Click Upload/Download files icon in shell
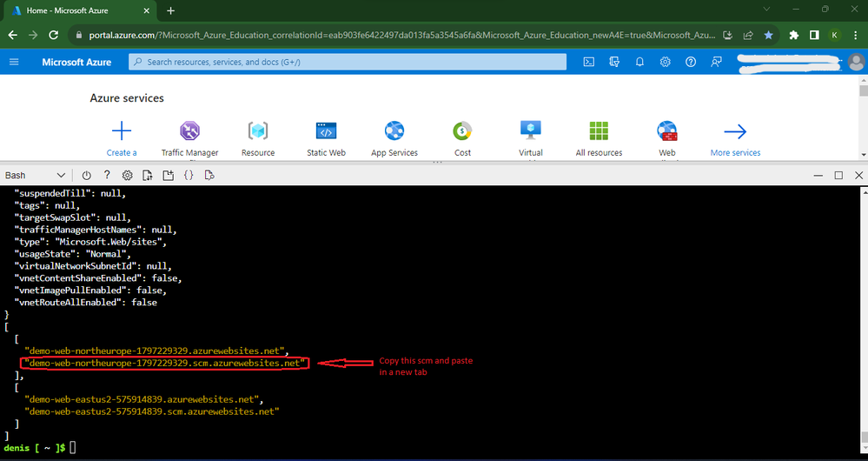 tap(147, 175)
